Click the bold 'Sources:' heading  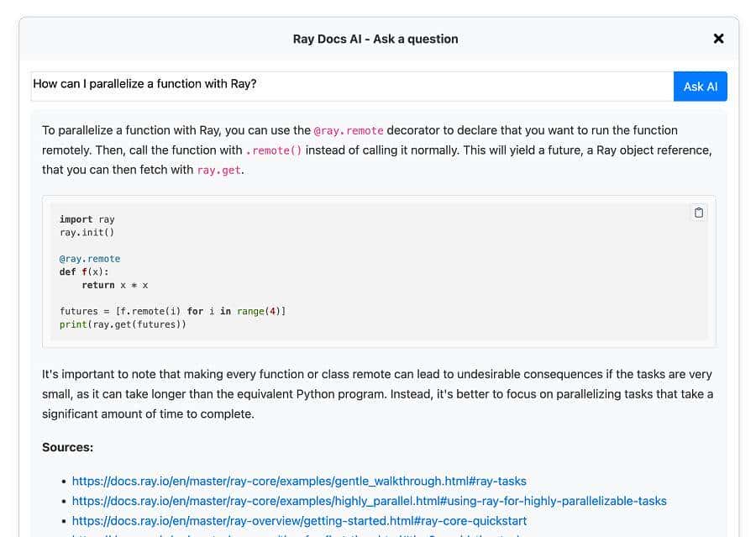click(x=67, y=447)
